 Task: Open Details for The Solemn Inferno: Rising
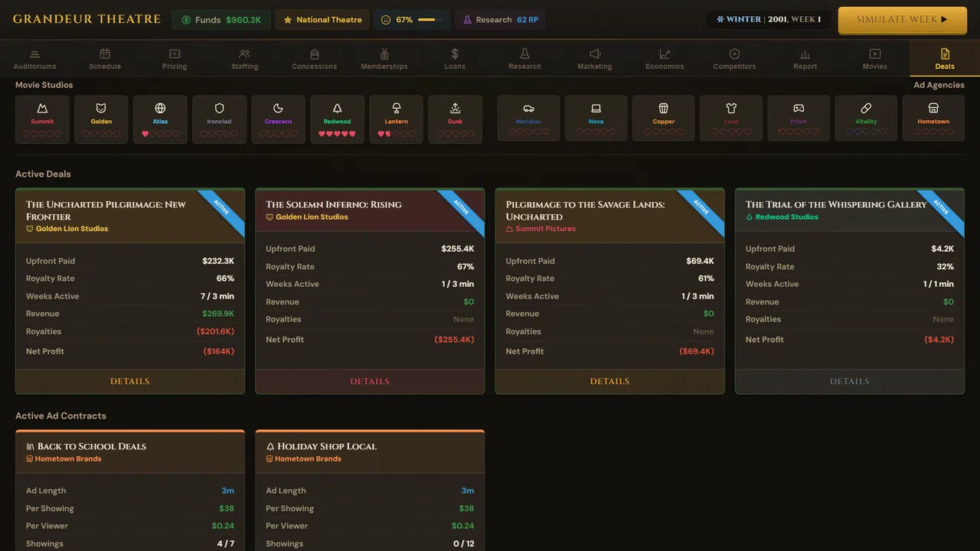(x=370, y=381)
